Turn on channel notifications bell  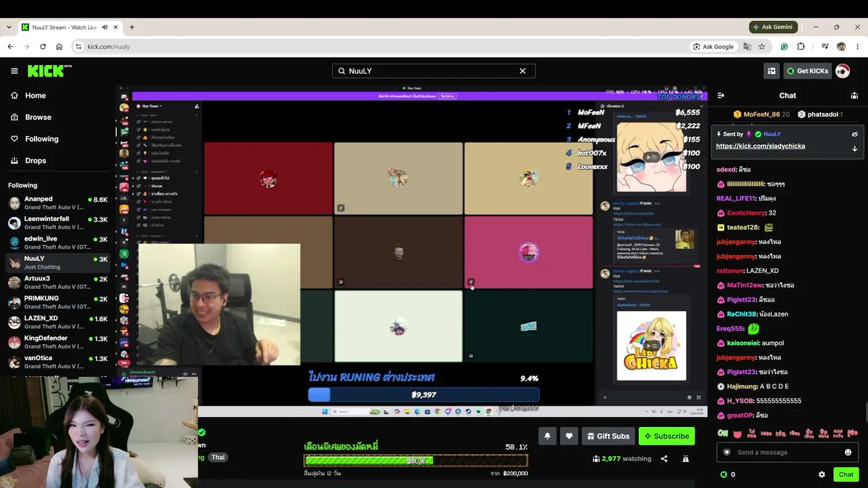pyautogui.click(x=547, y=436)
